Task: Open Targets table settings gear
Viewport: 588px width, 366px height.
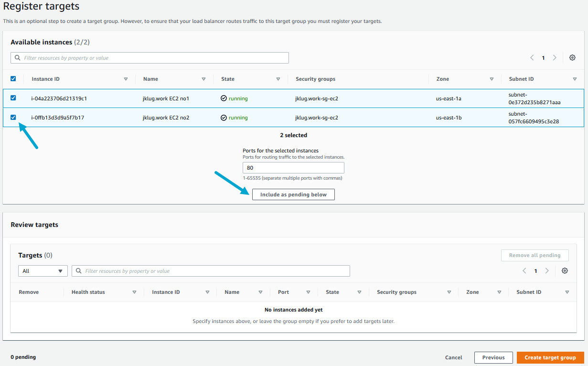Action: click(x=565, y=271)
